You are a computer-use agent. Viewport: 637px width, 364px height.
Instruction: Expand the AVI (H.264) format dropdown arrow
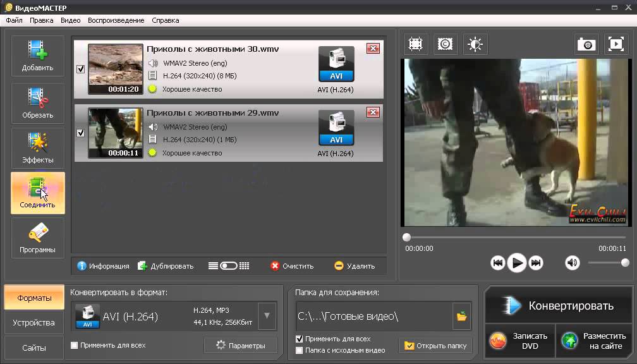pyautogui.click(x=267, y=316)
